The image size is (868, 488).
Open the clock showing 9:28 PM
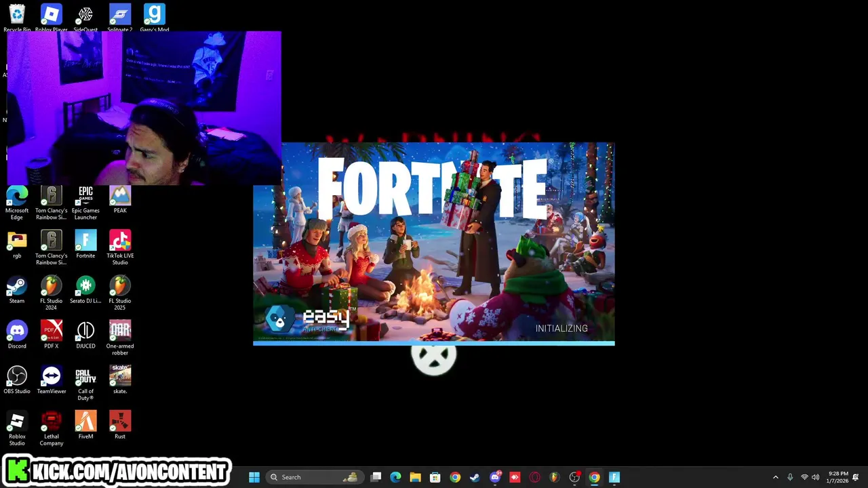(837, 477)
